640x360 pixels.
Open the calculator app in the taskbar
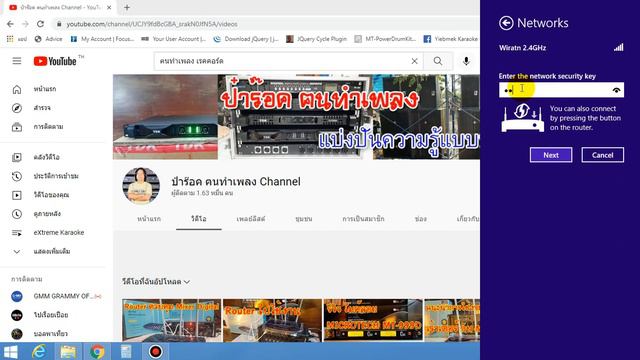click(x=126, y=351)
